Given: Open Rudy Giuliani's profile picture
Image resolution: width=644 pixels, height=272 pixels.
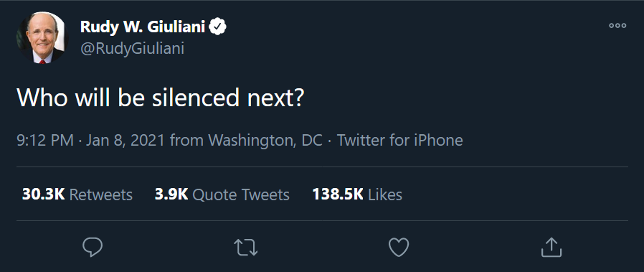Looking at the screenshot, I should (41, 37).
